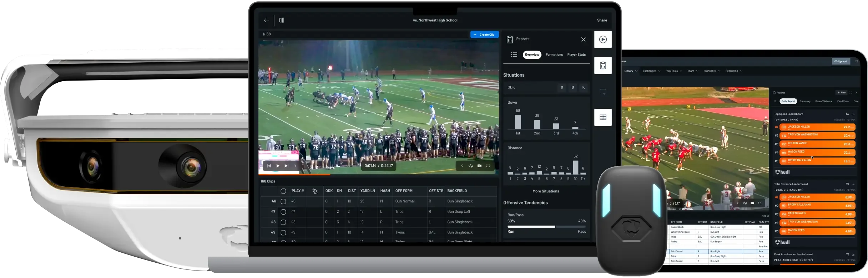Go back using the laptop's back arrow
The height and width of the screenshot is (278, 868).
click(x=266, y=20)
